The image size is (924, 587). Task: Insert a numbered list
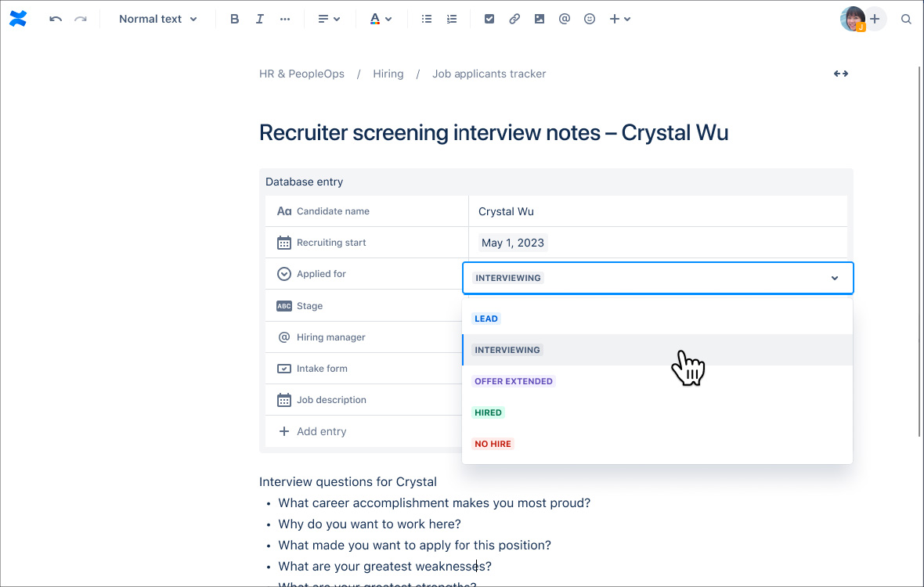[x=452, y=19]
